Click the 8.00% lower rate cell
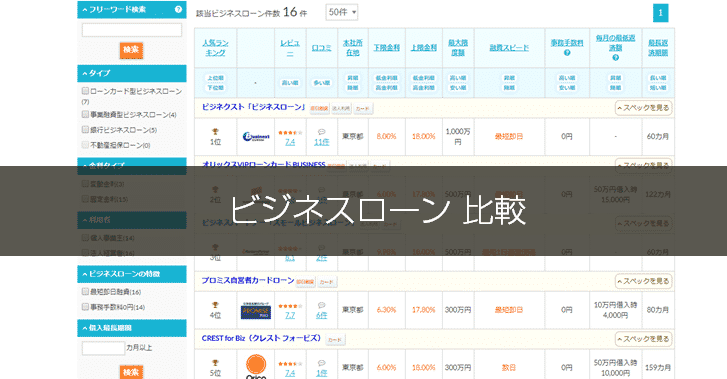The width and height of the screenshot is (727, 379). point(386,136)
